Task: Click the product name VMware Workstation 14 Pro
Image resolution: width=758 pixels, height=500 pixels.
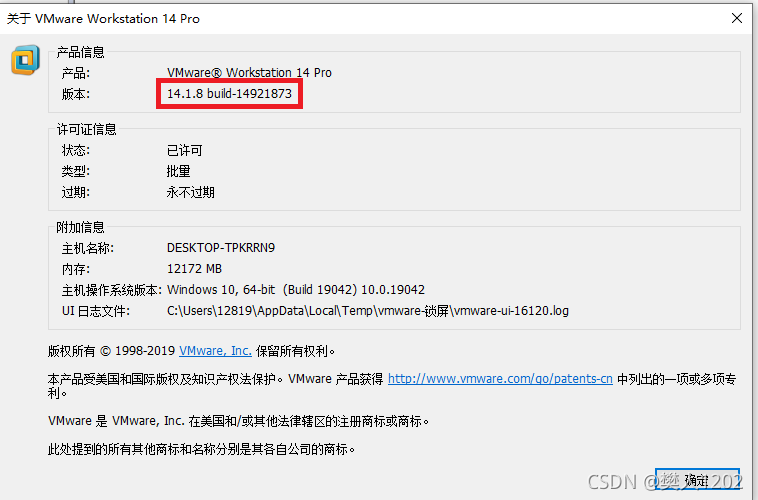Action: pos(249,73)
